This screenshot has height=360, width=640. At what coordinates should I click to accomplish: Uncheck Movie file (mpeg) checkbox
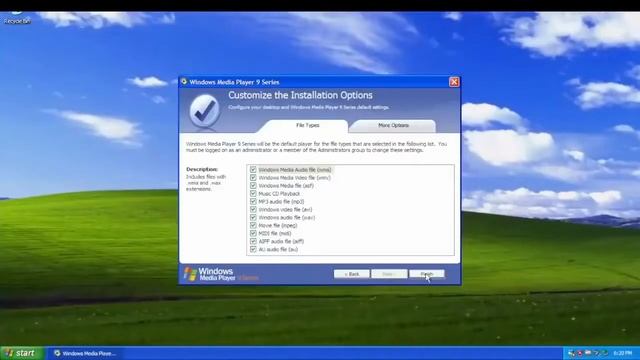pyautogui.click(x=253, y=225)
